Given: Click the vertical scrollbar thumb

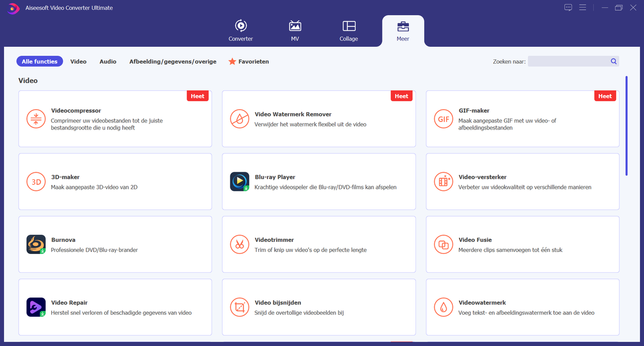Looking at the screenshot, I should (x=626, y=126).
